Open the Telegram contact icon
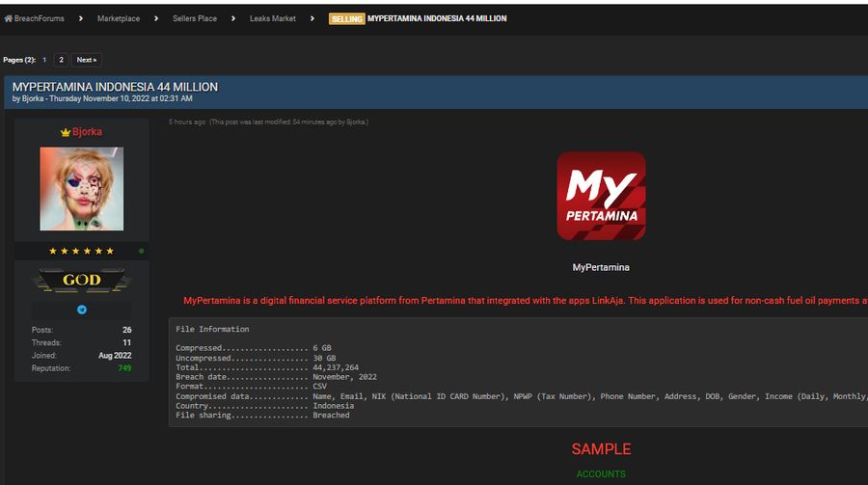Viewport: 868px width, 485px height. click(82, 310)
